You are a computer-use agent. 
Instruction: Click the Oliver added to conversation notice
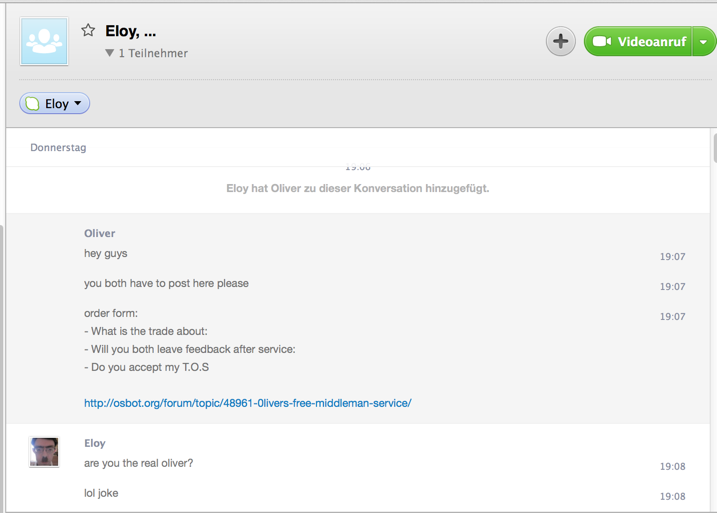(358, 188)
